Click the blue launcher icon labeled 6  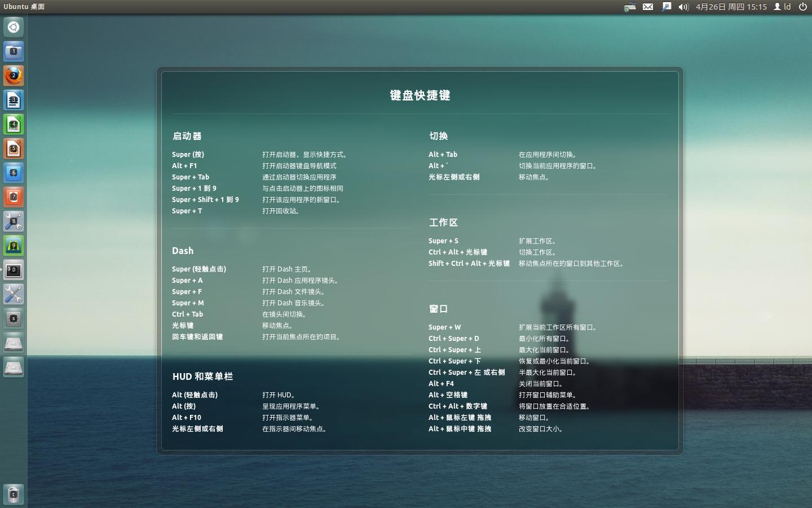tap(14, 173)
